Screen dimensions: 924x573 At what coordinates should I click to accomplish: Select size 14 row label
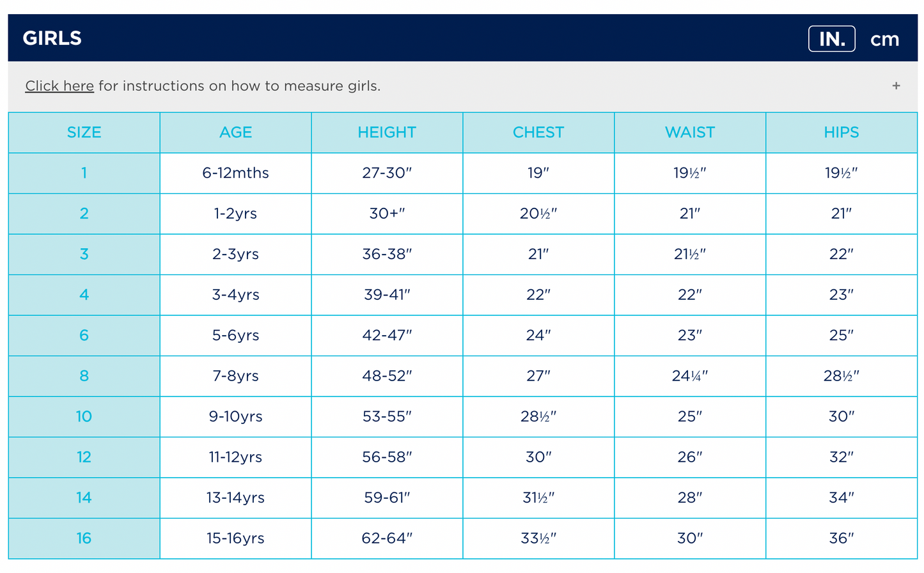[x=84, y=498]
